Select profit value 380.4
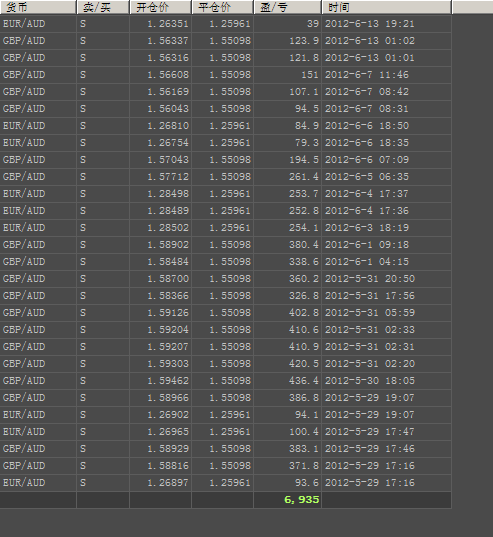The height and width of the screenshot is (537, 493). 304,245
